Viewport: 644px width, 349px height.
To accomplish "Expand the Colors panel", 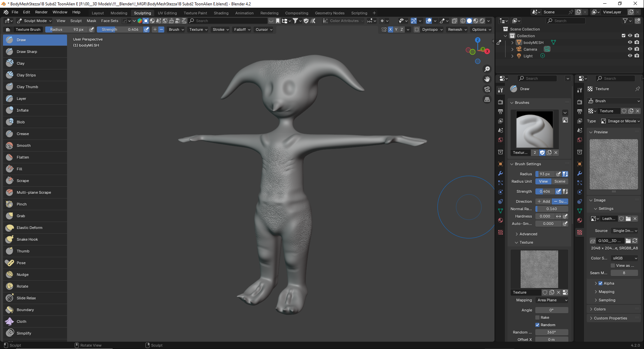I will tap(599, 309).
